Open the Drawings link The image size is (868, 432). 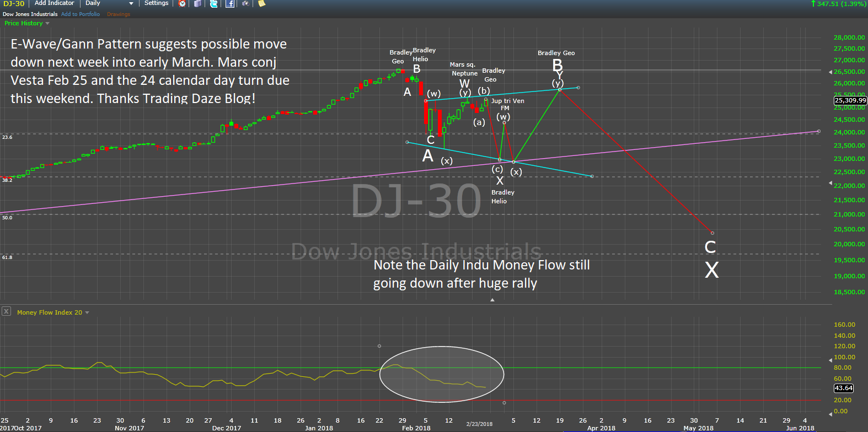coord(119,14)
